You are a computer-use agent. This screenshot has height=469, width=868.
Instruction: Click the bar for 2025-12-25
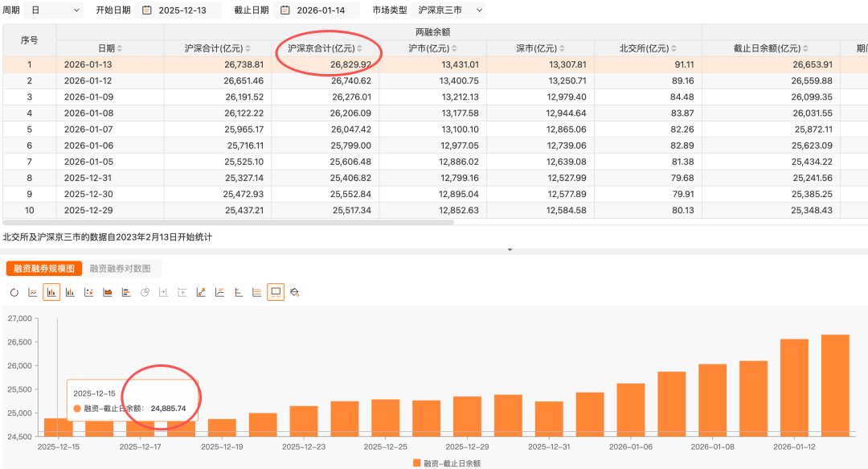tap(385, 418)
